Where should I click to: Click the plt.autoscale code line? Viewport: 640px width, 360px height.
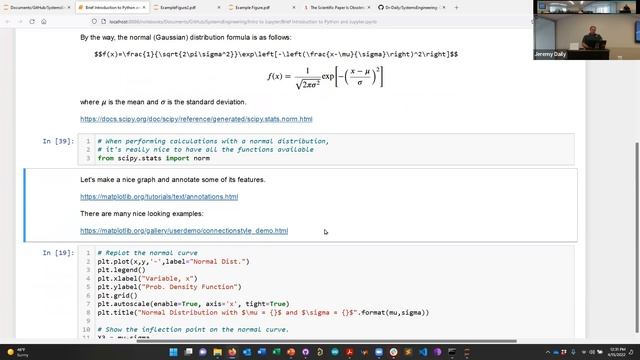[193, 304]
